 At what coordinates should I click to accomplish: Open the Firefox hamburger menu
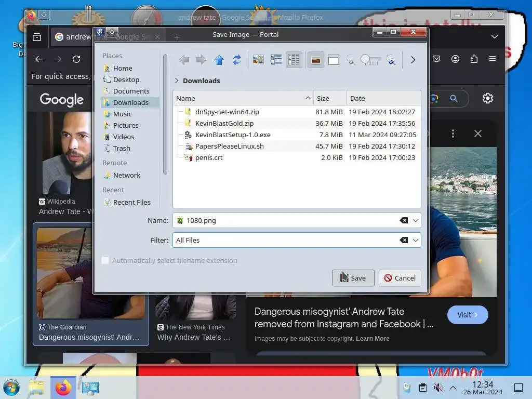point(493,59)
